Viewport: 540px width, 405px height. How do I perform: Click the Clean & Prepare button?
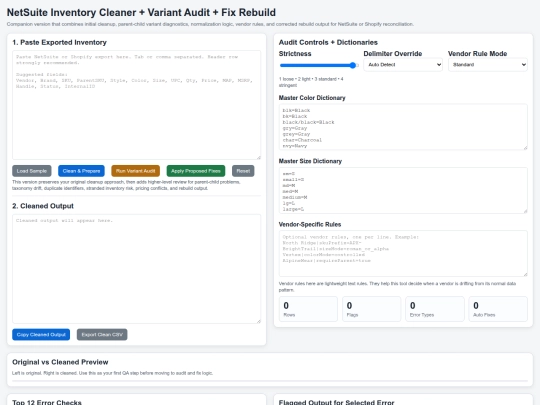click(x=81, y=171)
